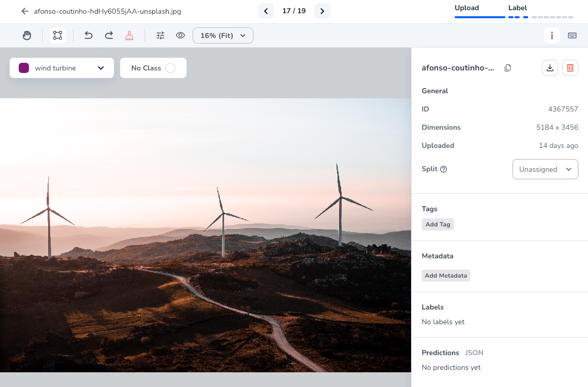Toggle the info panel button
The height and width of the screenshot is (387, 588).
coord(552,35)
